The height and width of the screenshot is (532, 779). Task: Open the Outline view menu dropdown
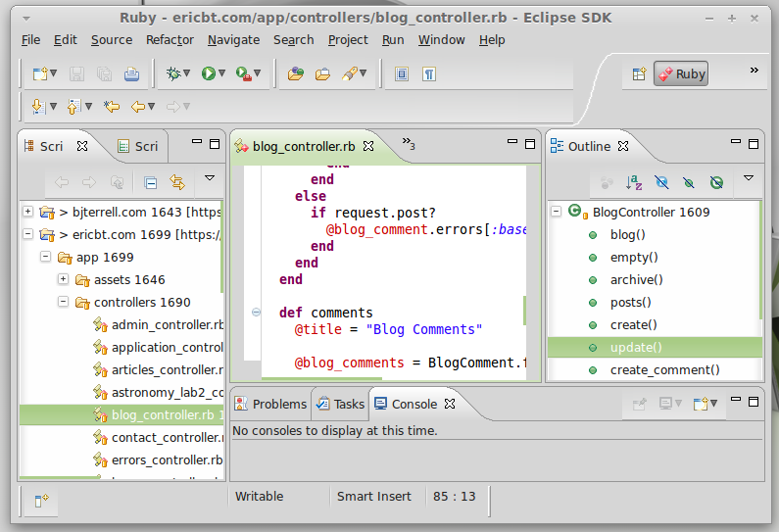[749, 178]
